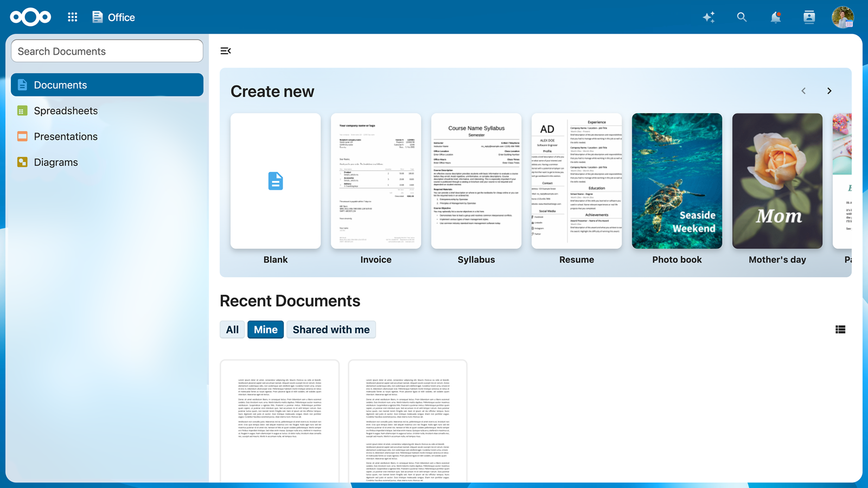The width and height of the screenshot is (868, 488).
Task: Click the blue document icon in Blank
Action: [x=276, y=181]
